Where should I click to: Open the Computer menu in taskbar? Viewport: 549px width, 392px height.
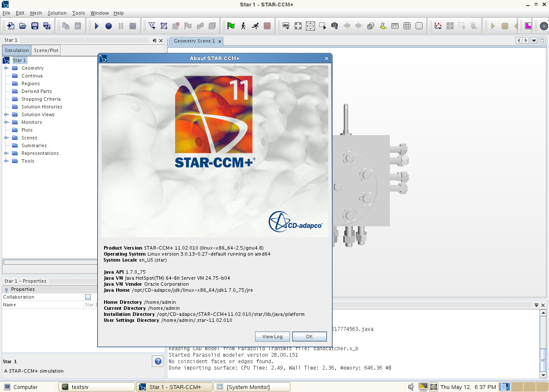22,387
